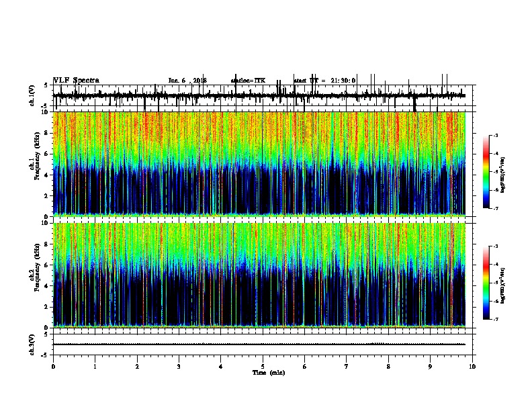Click the ch.1 color bar log(PSD) label
This screenshot has width=532, height=411.
[x=502, y=175]
